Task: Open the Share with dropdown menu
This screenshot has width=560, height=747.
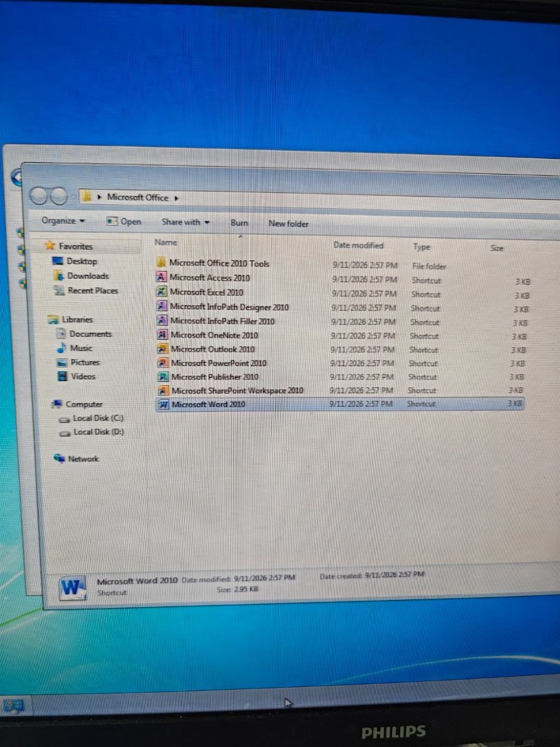Action: coord(185,222)
